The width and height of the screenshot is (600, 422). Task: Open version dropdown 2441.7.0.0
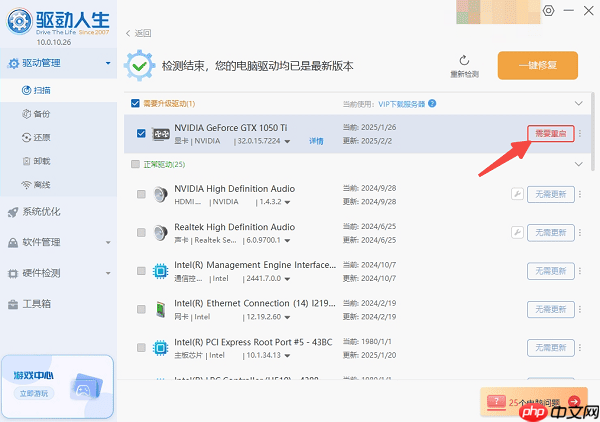point(287,279)
